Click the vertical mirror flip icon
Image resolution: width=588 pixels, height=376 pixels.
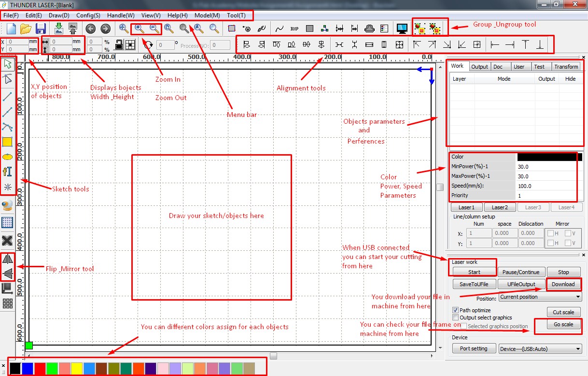click(x=7, y=274)
